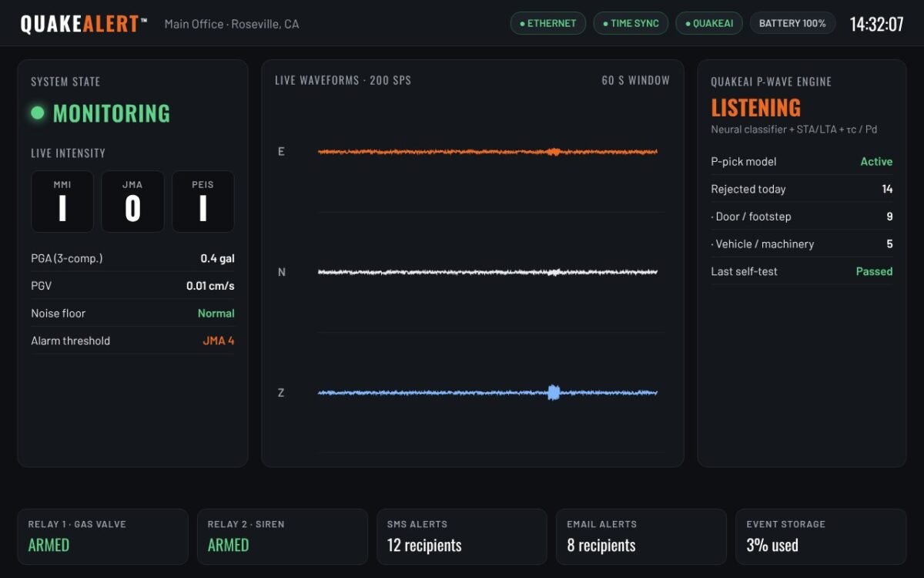
Task: Click the Last self-test Passed row
Action: point(802,271)
